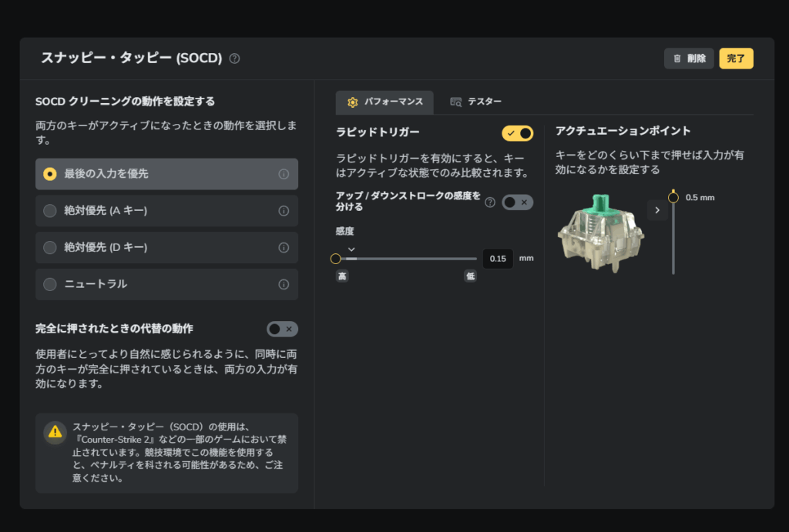
Task: Enable アップ/ダウンストローク sensitivity split toggle
Action: point(517,202)
